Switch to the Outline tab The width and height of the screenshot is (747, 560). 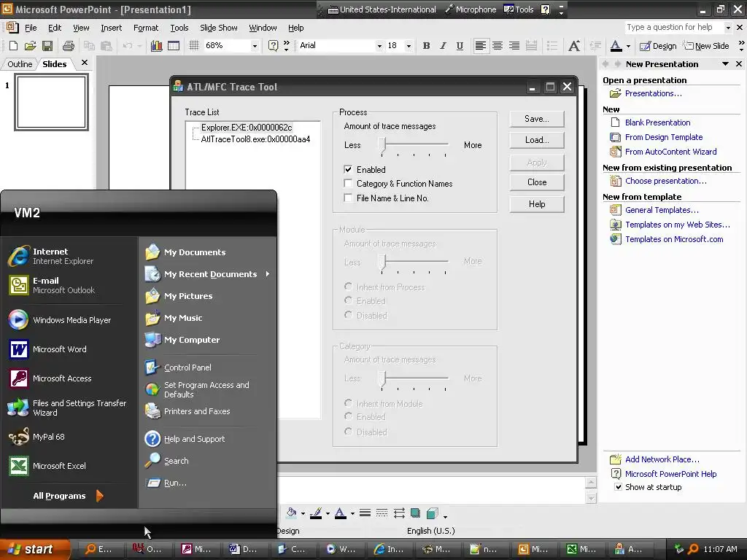20,64
